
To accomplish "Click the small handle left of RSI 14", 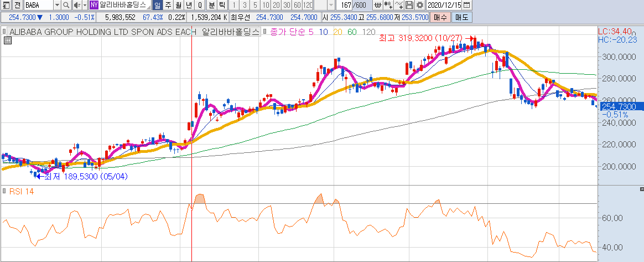I will coord(4,191).
